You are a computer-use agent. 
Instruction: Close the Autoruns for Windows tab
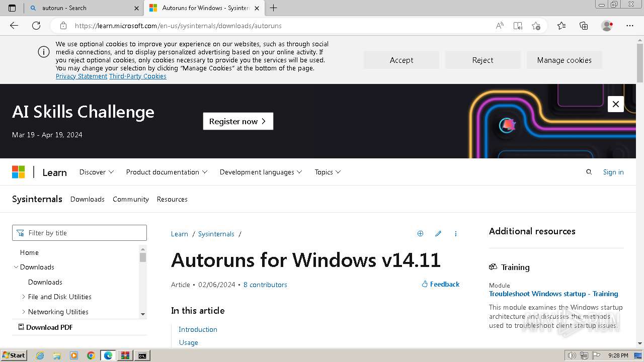pos(257,8)
